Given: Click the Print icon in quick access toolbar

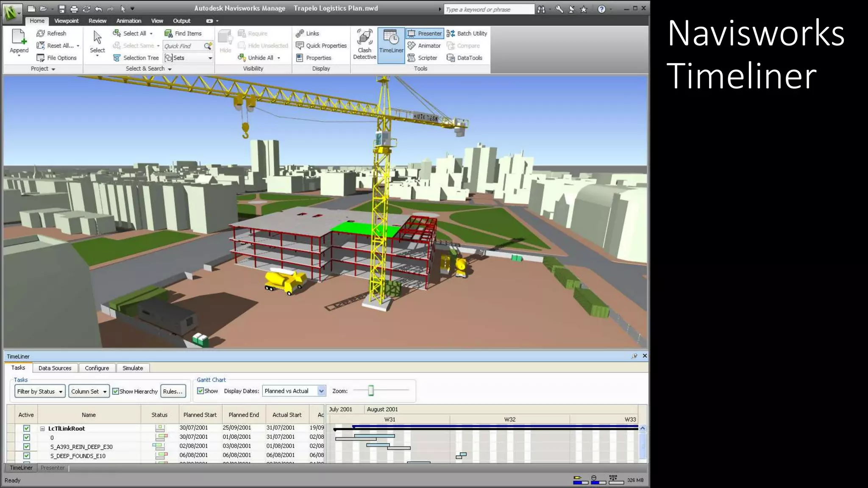Looking at the screenshot, I should click(x=74, y=9).
